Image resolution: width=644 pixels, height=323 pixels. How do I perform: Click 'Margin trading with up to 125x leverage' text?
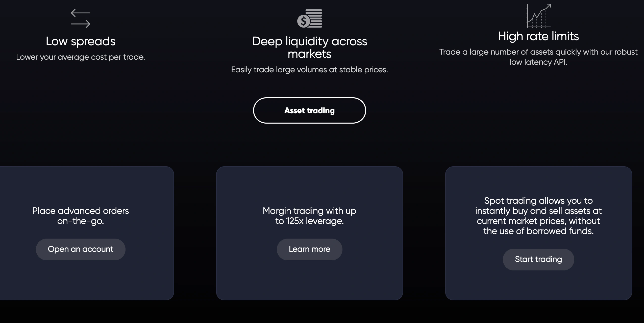309,216
